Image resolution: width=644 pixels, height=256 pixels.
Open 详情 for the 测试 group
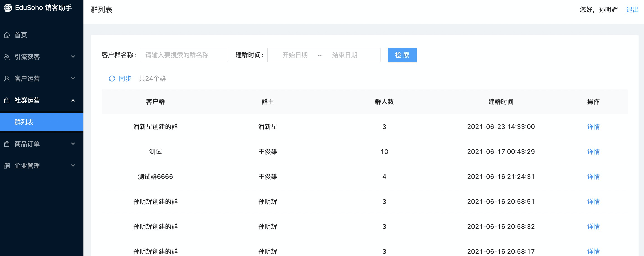coord(593,152)
